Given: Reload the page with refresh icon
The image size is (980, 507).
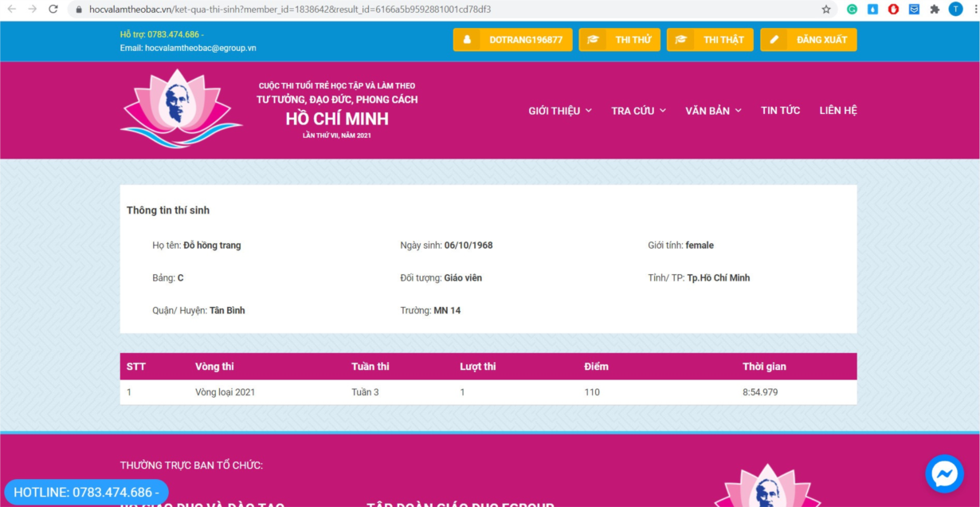Looking at the screenshot, I should [x=53, y=10].
